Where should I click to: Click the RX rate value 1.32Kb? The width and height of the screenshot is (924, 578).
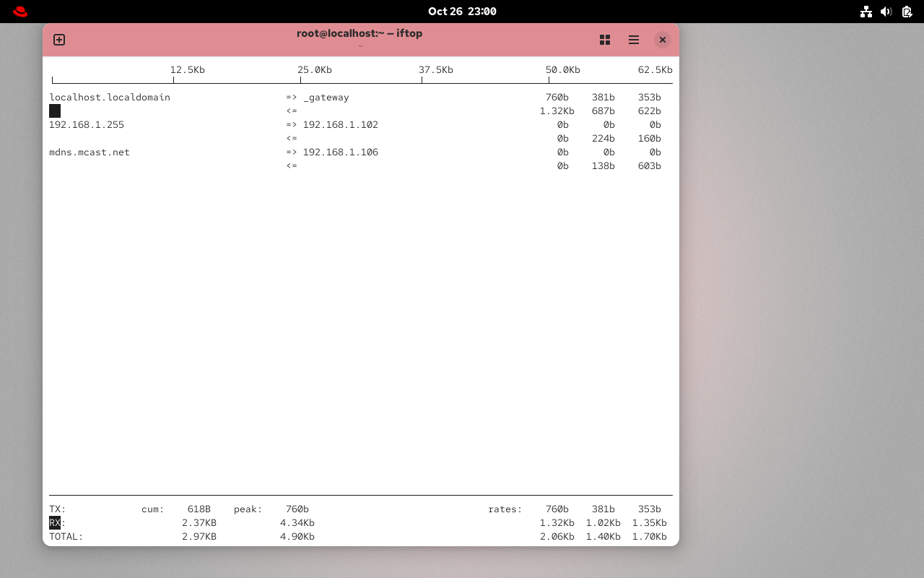click(x=557, y=522)
